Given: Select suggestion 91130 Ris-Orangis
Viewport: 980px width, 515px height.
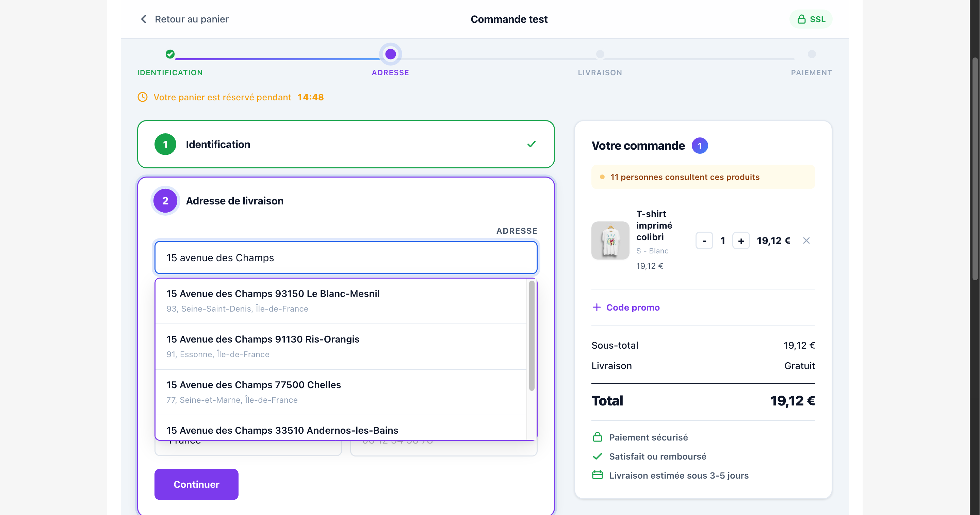Looking at the screenshot, I should pos(341,347).
